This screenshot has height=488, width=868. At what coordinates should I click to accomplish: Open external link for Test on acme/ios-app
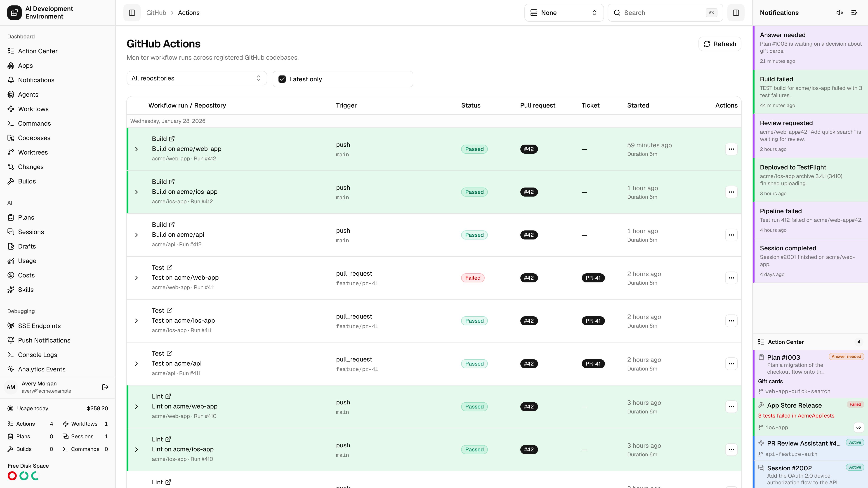(x=170, y=310)
